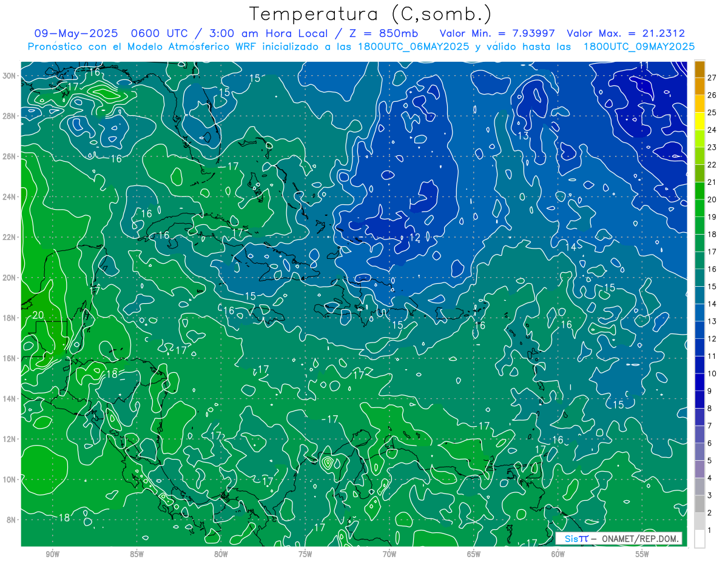Viewport: 728px width, 562px height.
Task: Click the brown-orange swatch above 27 on scale
Action: (699, 69)
